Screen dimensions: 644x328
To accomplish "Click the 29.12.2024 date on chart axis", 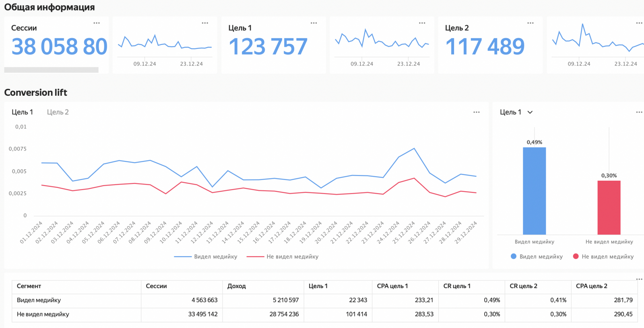I will (x=466, y=232).
